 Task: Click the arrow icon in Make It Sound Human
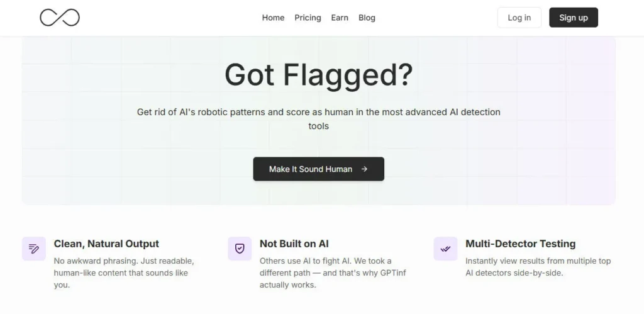pos(365,169)
